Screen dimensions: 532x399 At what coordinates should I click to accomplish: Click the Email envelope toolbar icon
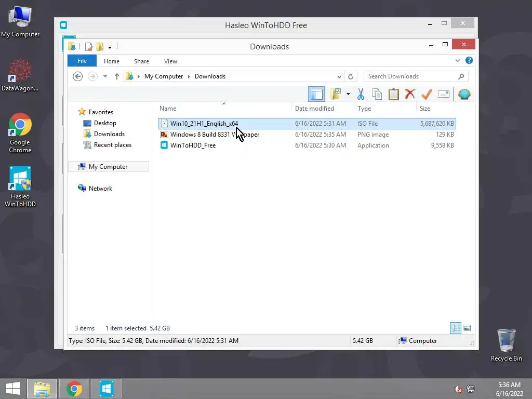444,94
